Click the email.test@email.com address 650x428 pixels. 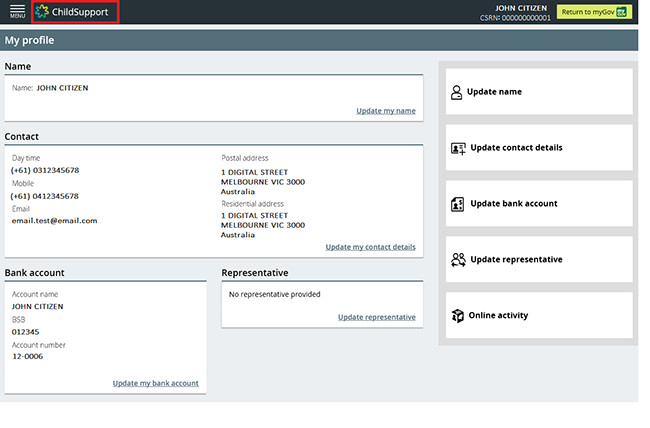(x=54, y=220)
